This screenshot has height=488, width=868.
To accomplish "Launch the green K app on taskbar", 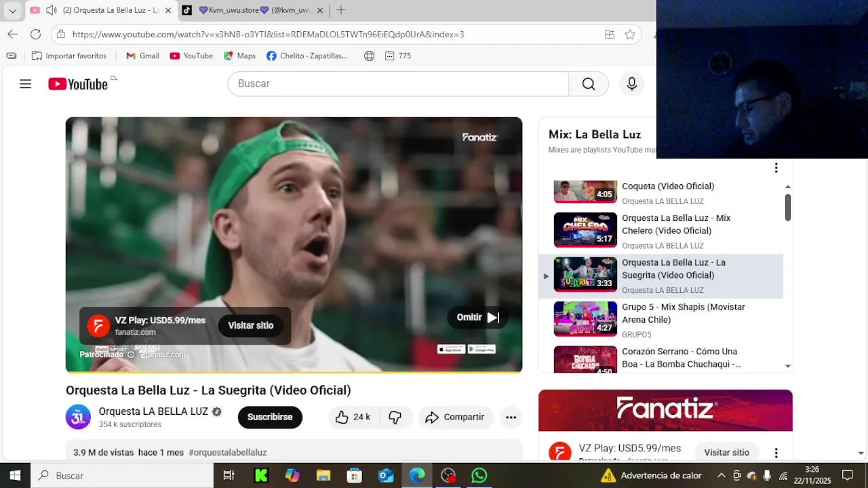I will [x=261, y=476].
